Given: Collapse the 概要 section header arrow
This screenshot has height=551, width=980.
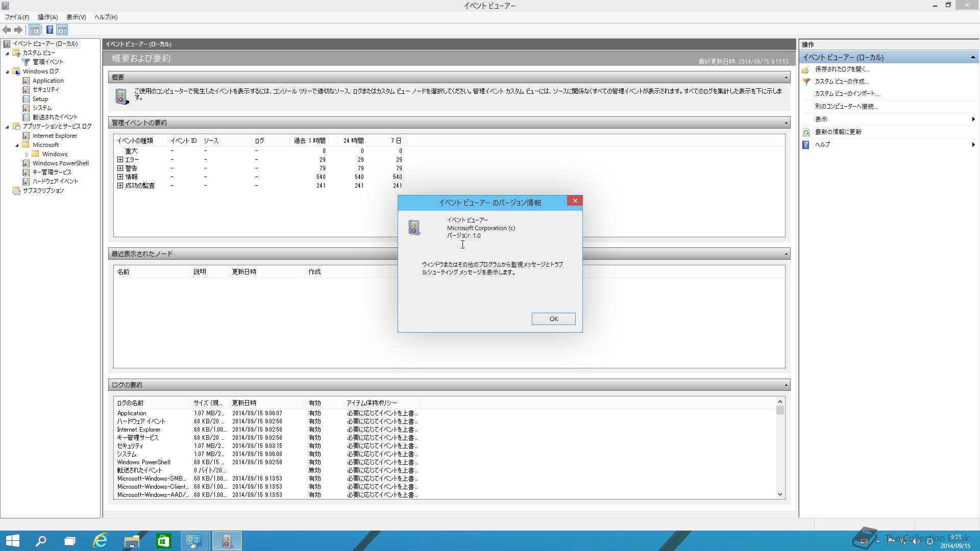Looking at the screenshot, I should pos(786,78).
